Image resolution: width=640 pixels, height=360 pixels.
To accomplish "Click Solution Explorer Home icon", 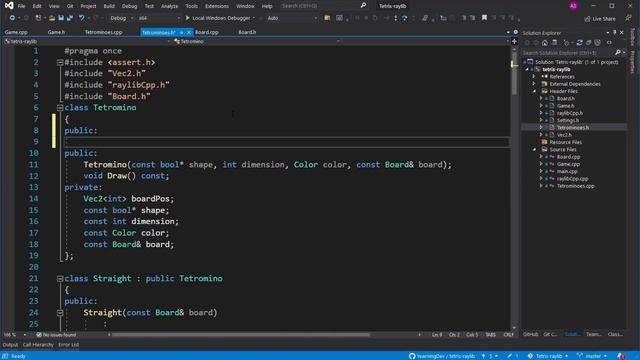I will point(545,42).
